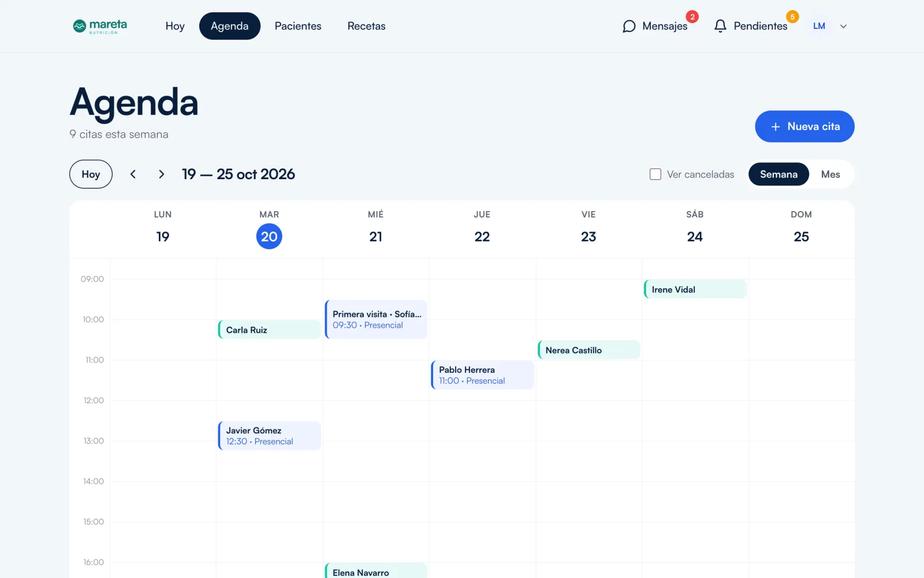Open Elena Navarro appointment
This screenshot has height=578, width=924.
click(x=376, y=570)
